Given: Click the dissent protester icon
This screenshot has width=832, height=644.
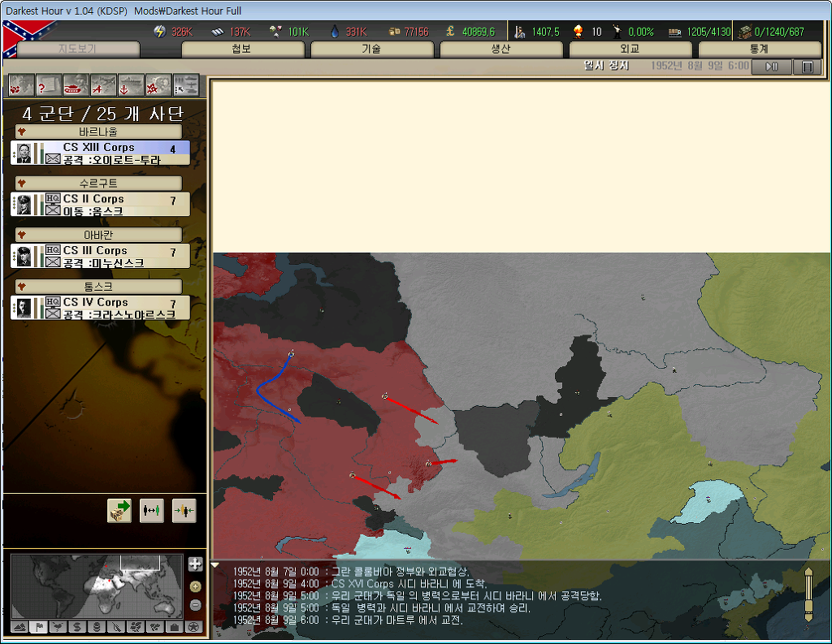Looking at the screenshot, I should (617, 32).
